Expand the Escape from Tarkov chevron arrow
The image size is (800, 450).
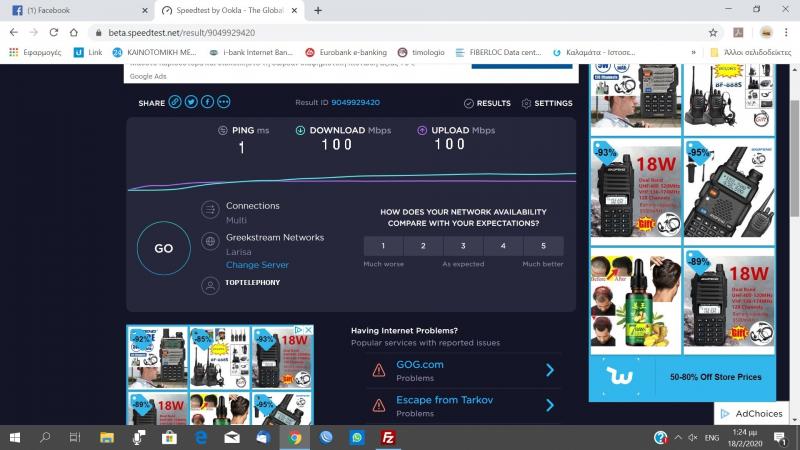(x=549, y=405)
